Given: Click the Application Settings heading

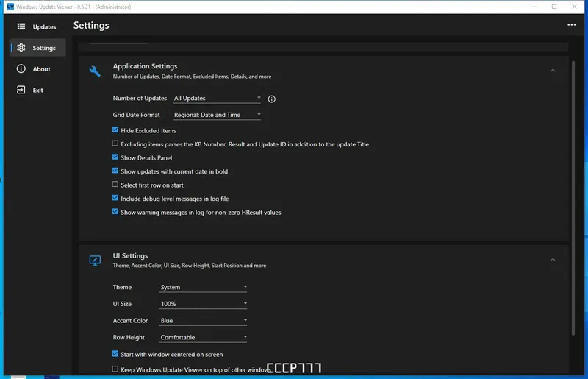Looking at the screenshot, I should pyautogui.click(x=145, y=66).
